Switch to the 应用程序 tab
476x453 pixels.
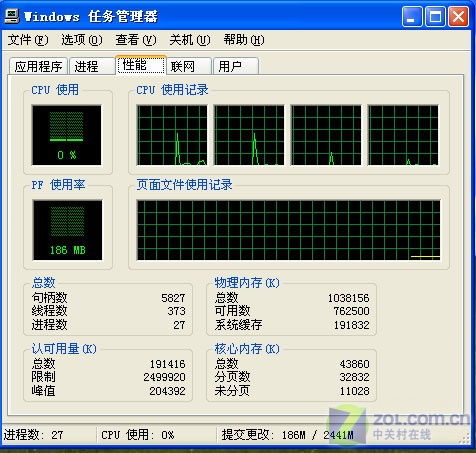[x=38, y=66]
